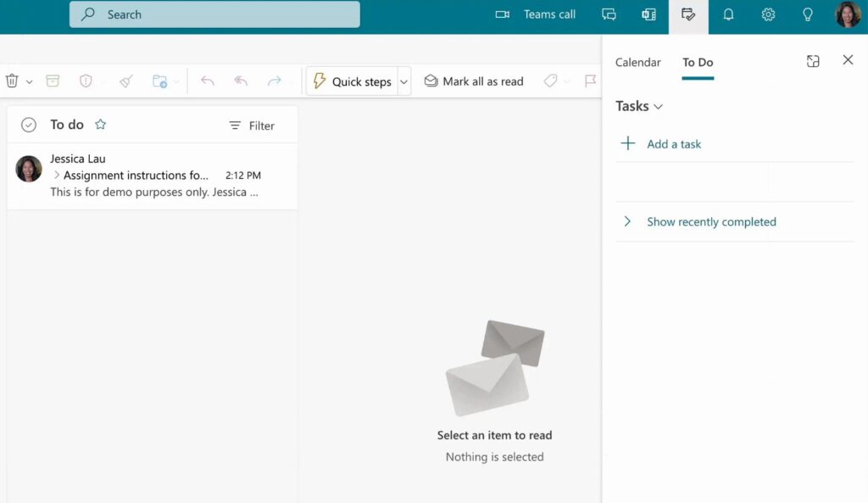
Task: Click the 2:12 PM timestamp on the email
Action: pos(243,176)
